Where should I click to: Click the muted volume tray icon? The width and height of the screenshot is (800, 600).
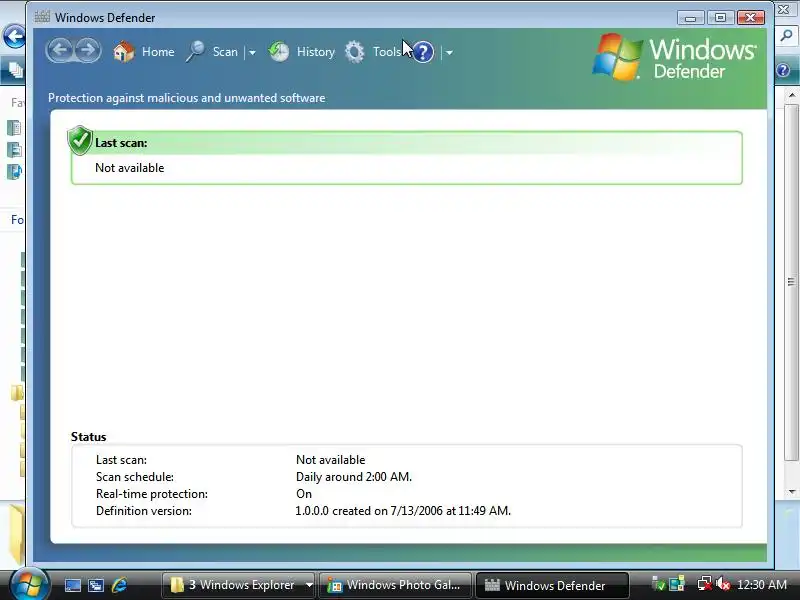(722, 584)
